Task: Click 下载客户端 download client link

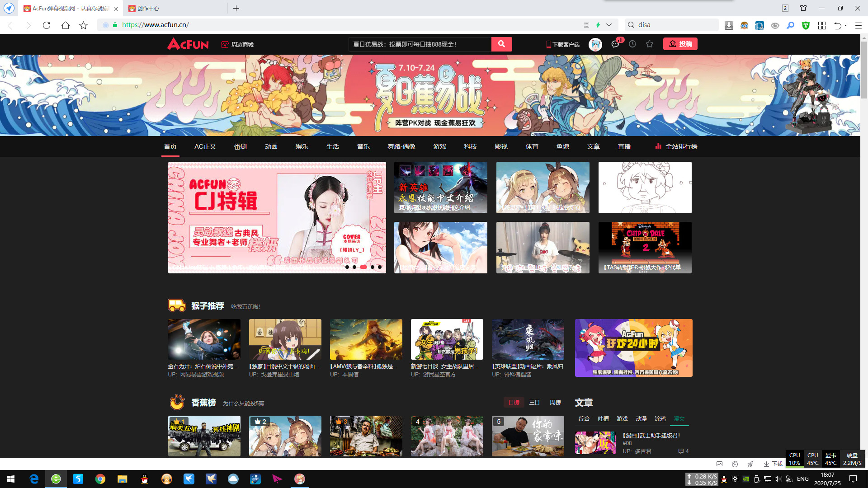Action: pyautogui.click(x=563, y=44)
